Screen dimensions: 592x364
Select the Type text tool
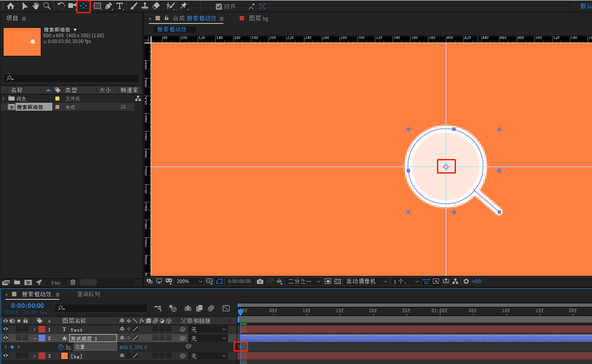(120, 6)
